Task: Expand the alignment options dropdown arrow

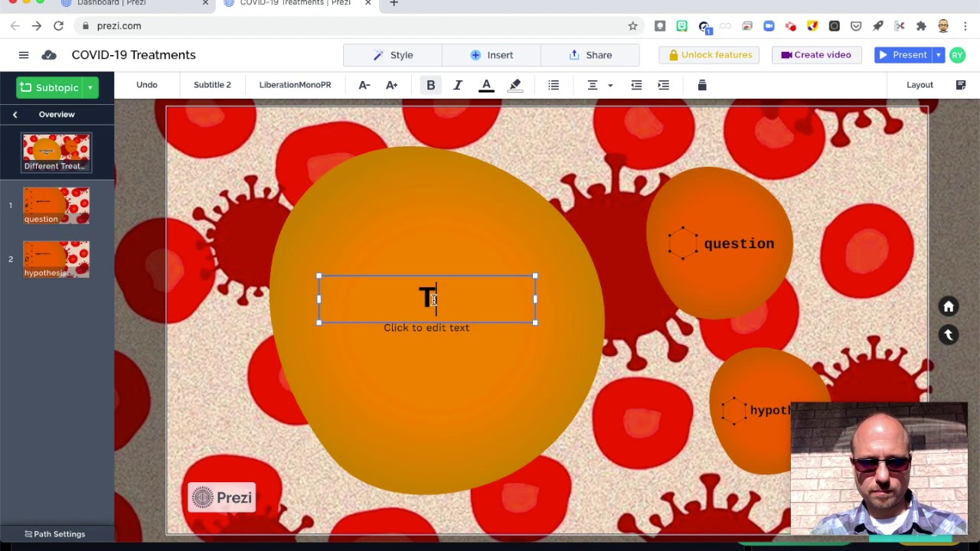Action: point(610,85)
